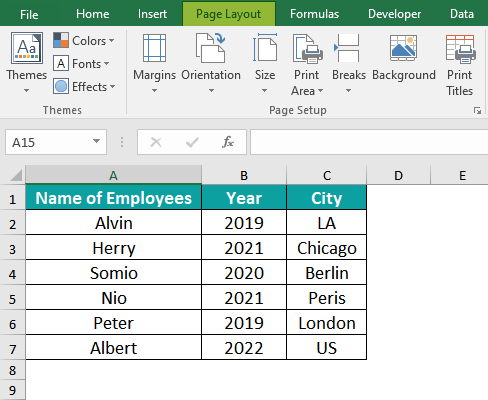
Task: Open the Page Setup dialog launcher
Action: (477, 110)
